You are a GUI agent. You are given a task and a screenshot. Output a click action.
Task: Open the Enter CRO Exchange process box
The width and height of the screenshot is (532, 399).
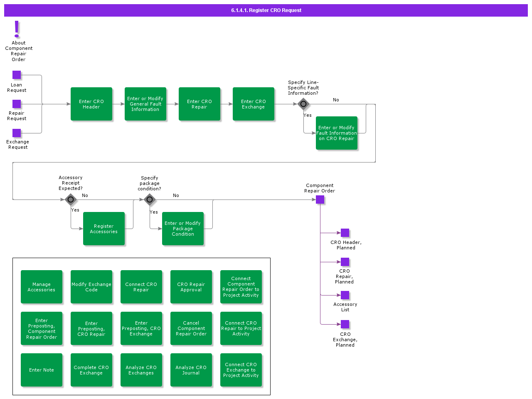(254, 104)
